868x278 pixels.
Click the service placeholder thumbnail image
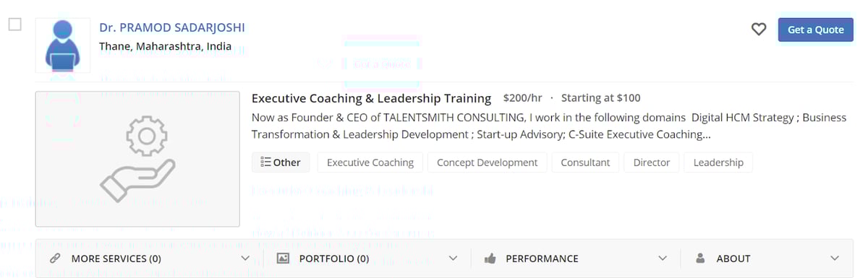coord(137,159)
